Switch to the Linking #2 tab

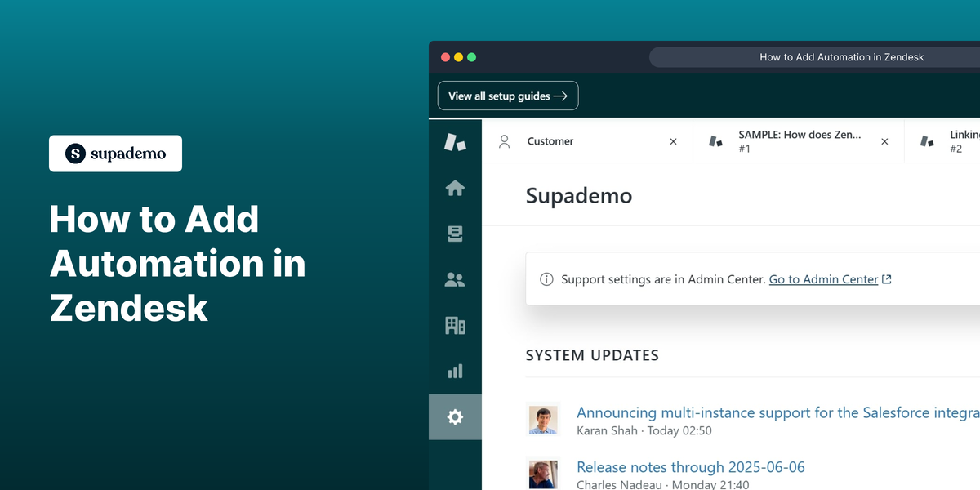[x=942, y=141]
